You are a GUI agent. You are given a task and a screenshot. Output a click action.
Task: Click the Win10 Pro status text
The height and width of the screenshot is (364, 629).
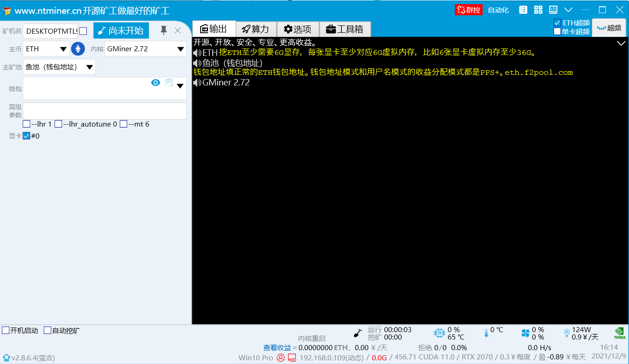click(x=256, y=358)
